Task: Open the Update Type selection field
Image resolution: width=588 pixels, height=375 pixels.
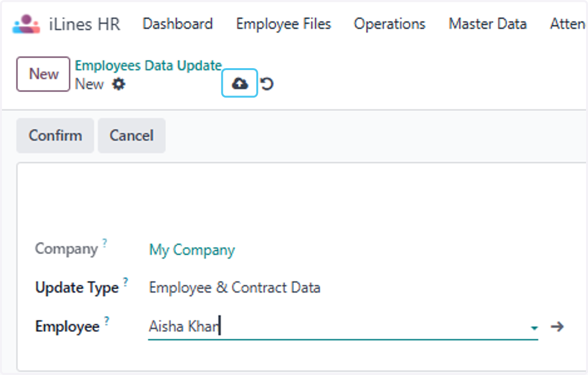Action: click(234, 287)
